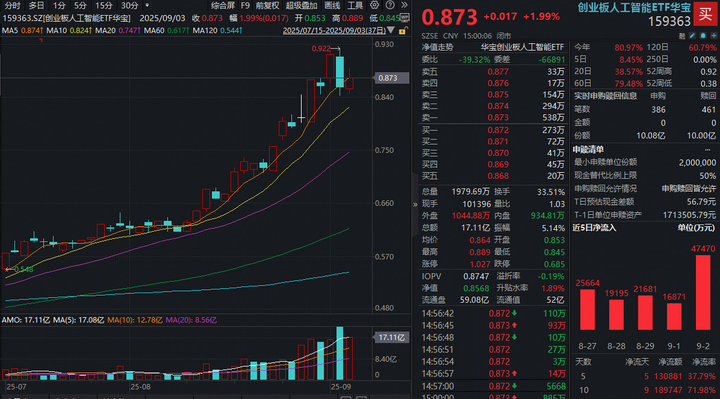Screen dimensions: 720x399
Task: Open the 前复权 adjustment option
Action: tap(267, 6)
